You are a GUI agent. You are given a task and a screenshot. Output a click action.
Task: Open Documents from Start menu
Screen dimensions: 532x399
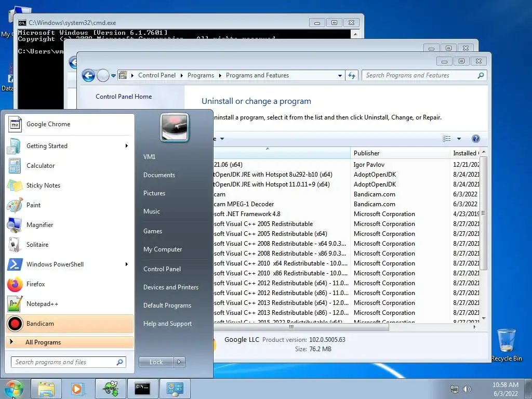(x=159, y=175)
